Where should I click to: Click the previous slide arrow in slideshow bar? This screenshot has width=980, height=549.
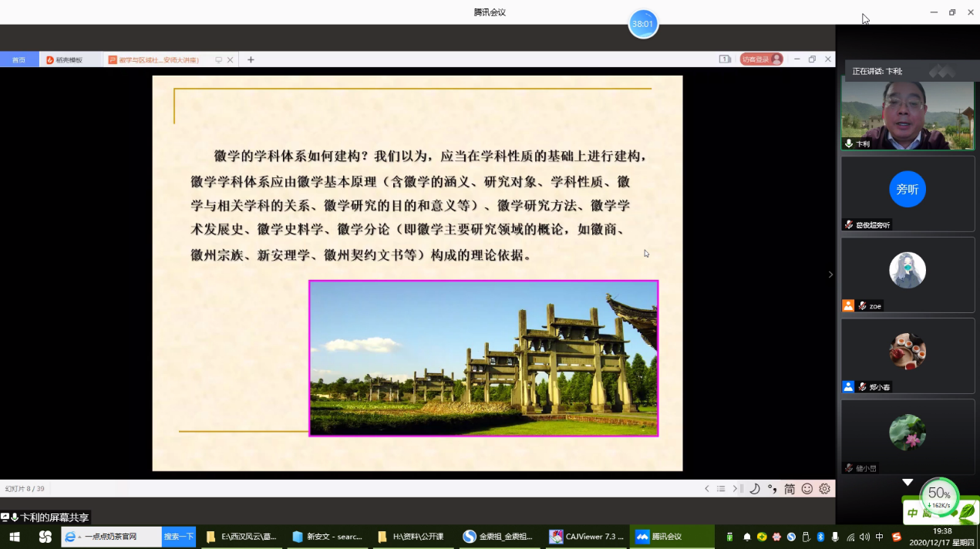(x=707, y=489)
